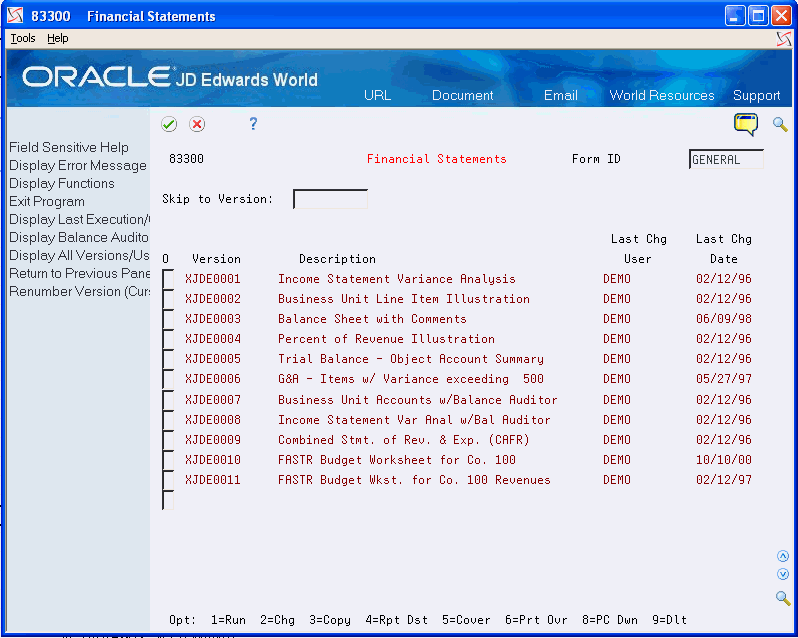The width and height of the screenshot is (798, 638).
Task: Click 'Income Statement Var Anal w/Bal Auditor'
Action: click(414, 420)
